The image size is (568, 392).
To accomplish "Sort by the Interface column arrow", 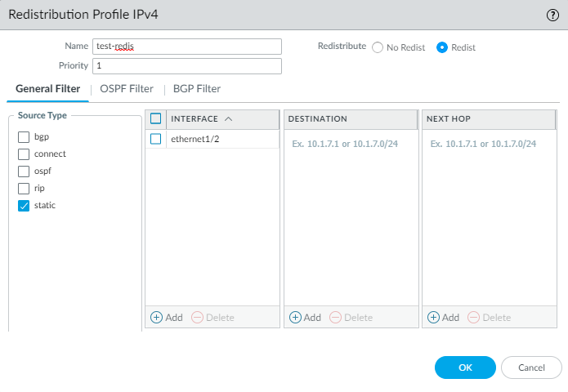I will coord(228,119).
